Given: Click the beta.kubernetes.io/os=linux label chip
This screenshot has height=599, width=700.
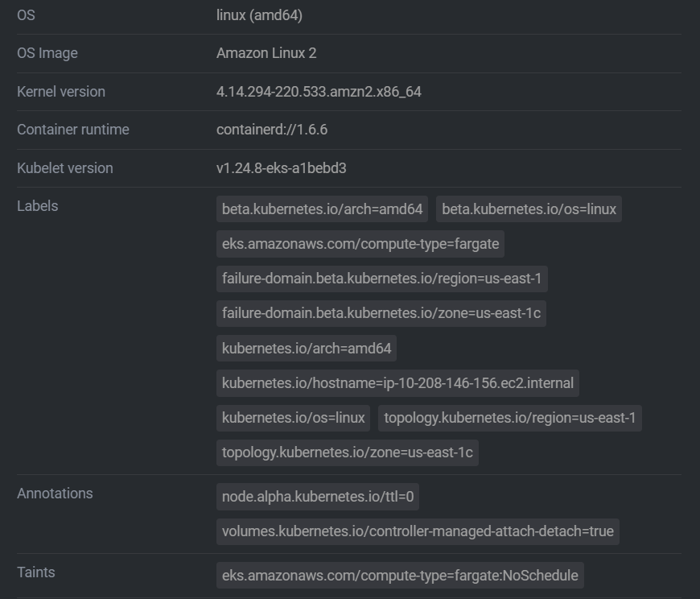Looking at the screenshot, I should 529,209.
